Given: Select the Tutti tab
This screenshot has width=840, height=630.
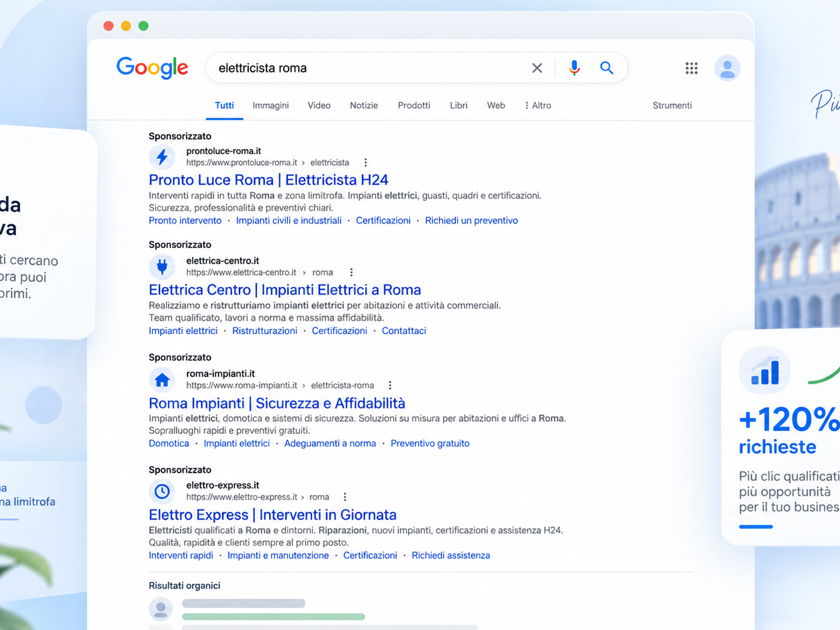Looking at the screenshot, I should pos(224,106).
